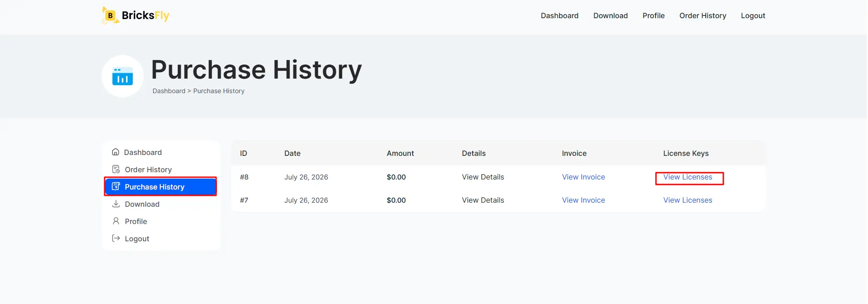Click the date of order #7

[306, 200]
